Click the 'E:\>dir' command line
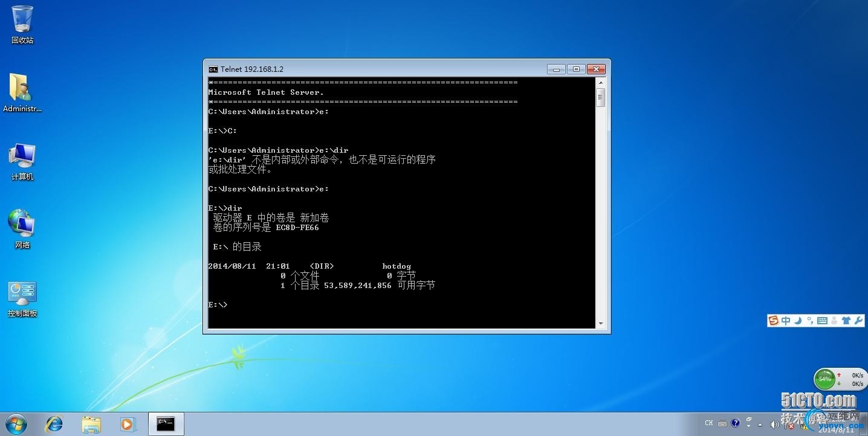Screen dimensions: 868x436 [x=225, y=208]
